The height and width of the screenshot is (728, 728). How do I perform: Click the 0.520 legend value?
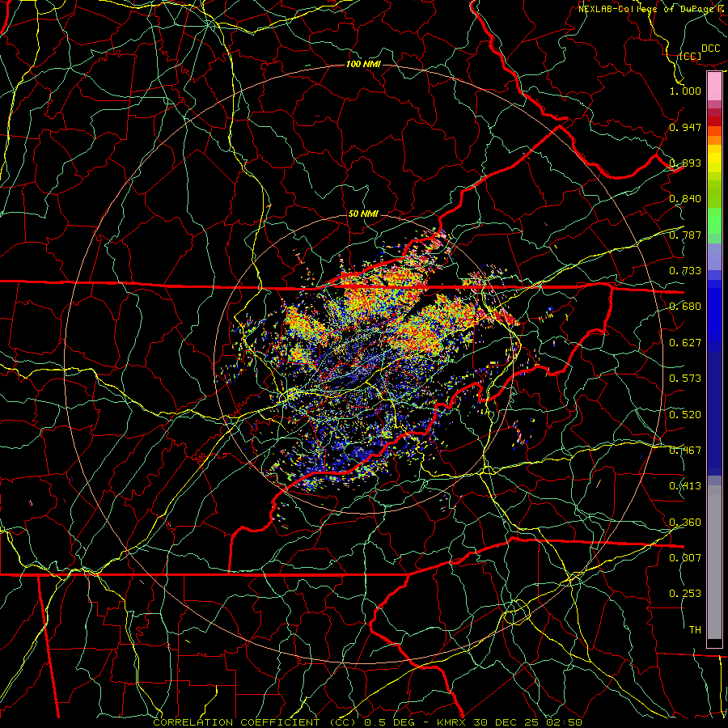coord(685,415)
